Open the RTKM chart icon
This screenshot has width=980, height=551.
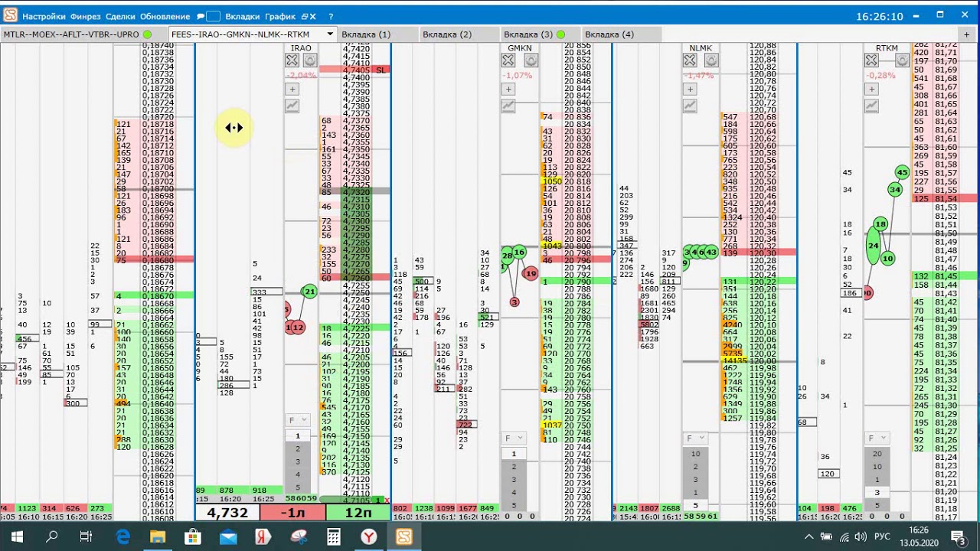871,106
